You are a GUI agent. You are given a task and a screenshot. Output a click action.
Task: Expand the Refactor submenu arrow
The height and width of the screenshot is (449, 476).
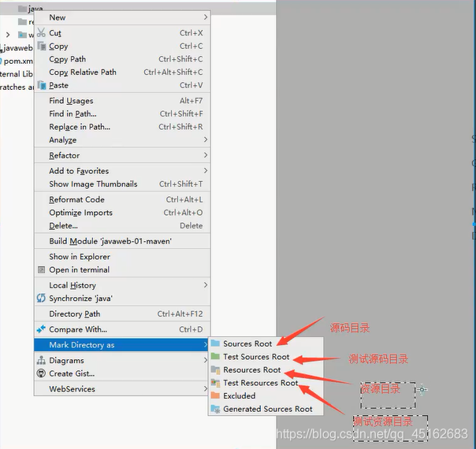206,155
